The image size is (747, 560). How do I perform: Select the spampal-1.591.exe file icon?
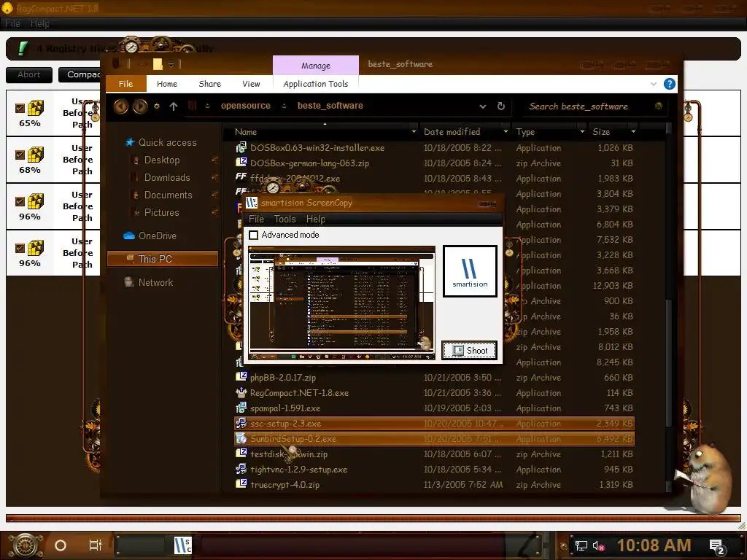[241, 408]
